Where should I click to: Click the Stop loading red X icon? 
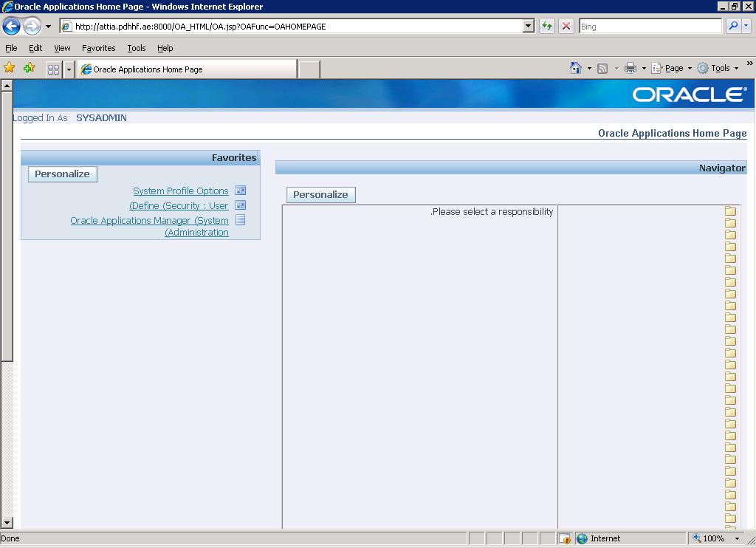[566, 27]
